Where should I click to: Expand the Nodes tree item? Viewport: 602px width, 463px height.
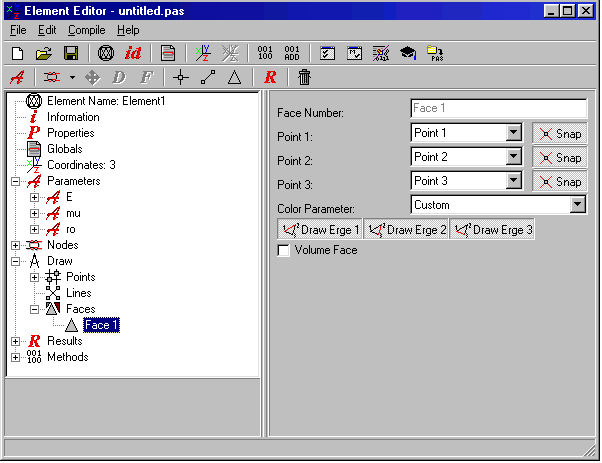[x=16, y=245]
